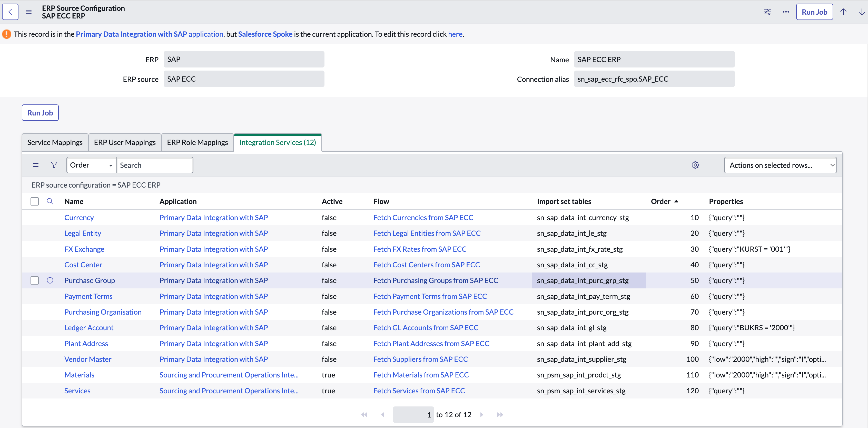The image size is (868, 428).
Task: Sort by the Name column header
Action: [x=74, y=201]
